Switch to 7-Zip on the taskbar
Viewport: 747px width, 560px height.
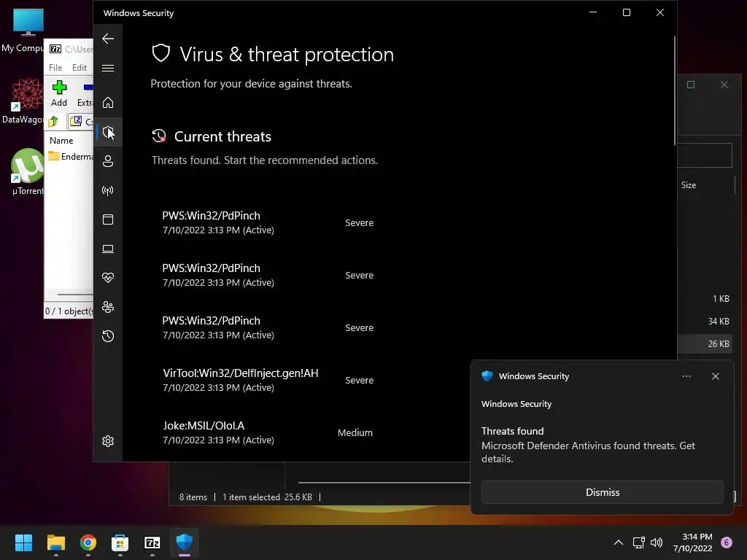click(152, 542)
